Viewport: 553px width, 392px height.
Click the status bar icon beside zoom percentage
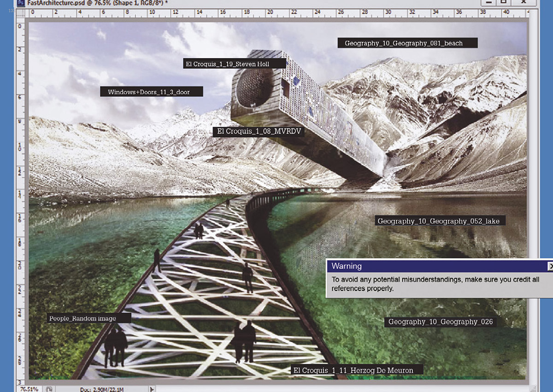tap(49, 389)
